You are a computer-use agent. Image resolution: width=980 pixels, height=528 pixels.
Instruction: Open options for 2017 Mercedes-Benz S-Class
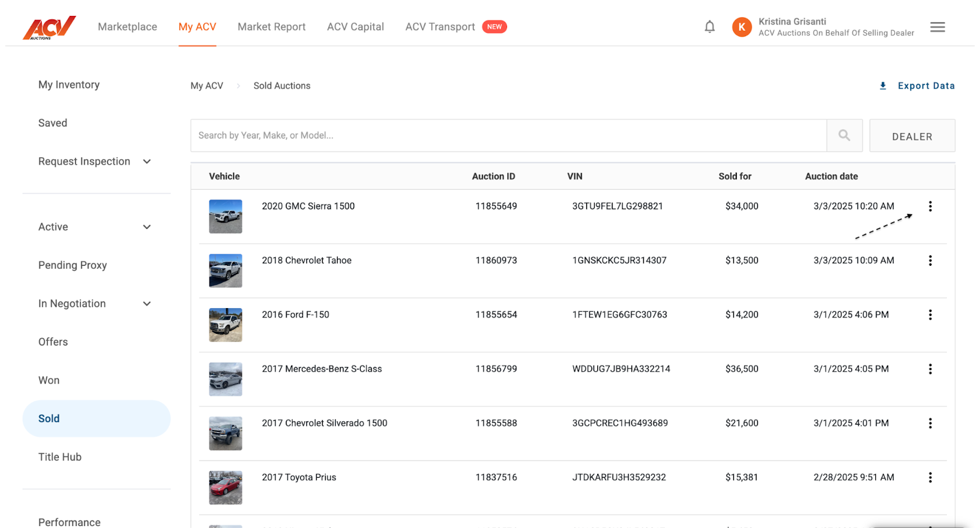coord(930,369)
